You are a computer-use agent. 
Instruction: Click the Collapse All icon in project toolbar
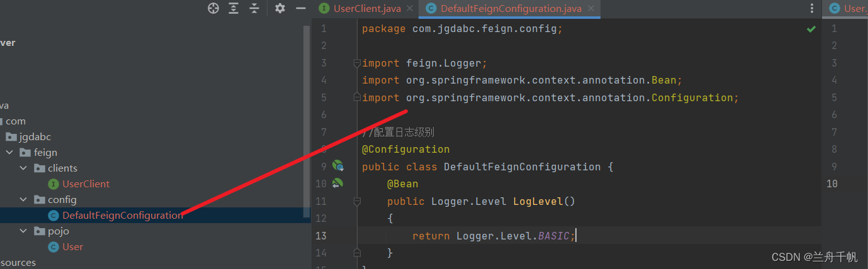(x=254, y=8)
